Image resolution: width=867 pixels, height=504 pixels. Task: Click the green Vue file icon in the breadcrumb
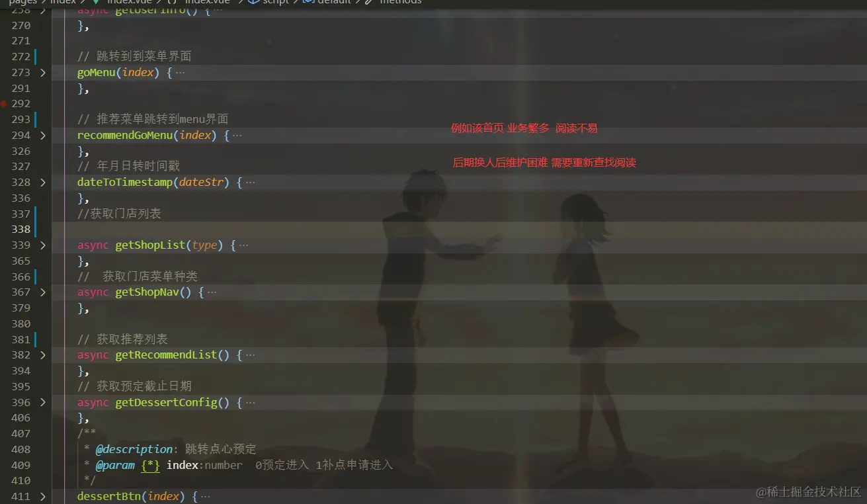click(95, 2)
